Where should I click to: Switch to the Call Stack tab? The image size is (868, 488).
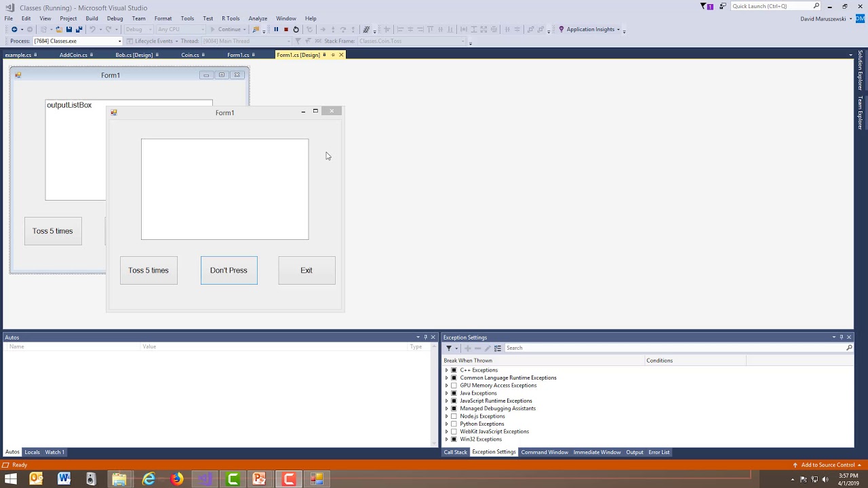pyautogui.click(x=455, y=452)
